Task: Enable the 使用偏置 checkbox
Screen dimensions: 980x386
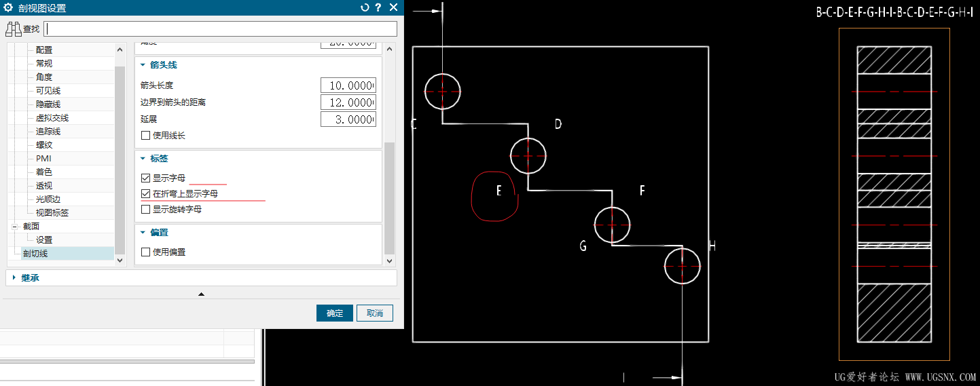Action: pyautogui.click(x=145, y=252)
